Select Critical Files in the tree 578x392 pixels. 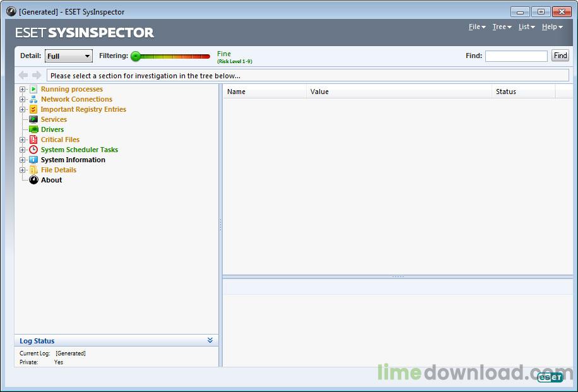60,140
